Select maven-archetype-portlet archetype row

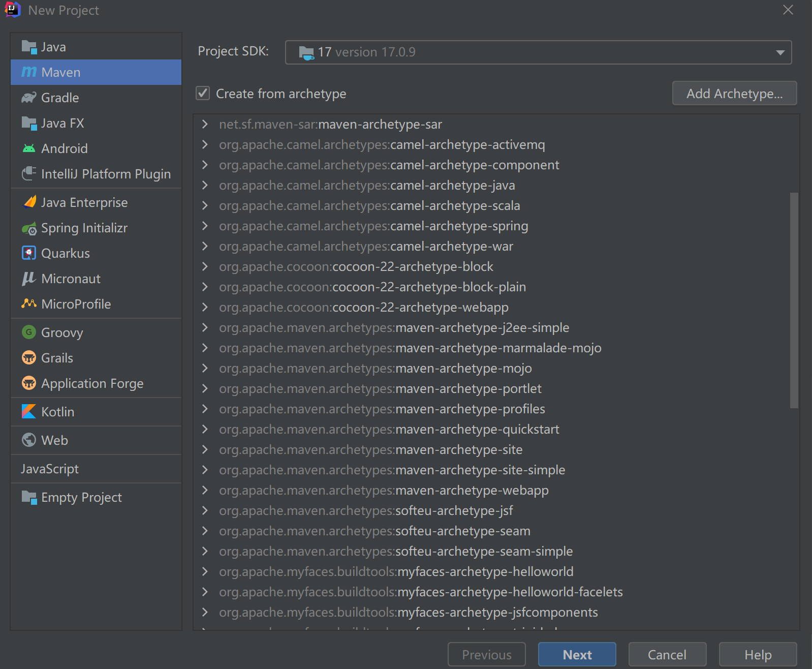coord(496,388)
